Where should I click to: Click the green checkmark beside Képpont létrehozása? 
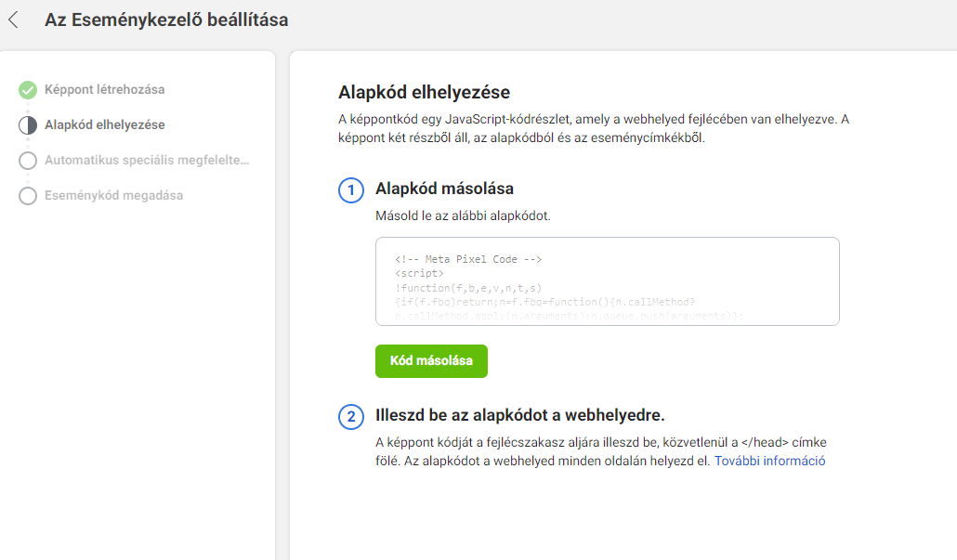(28, 90)
